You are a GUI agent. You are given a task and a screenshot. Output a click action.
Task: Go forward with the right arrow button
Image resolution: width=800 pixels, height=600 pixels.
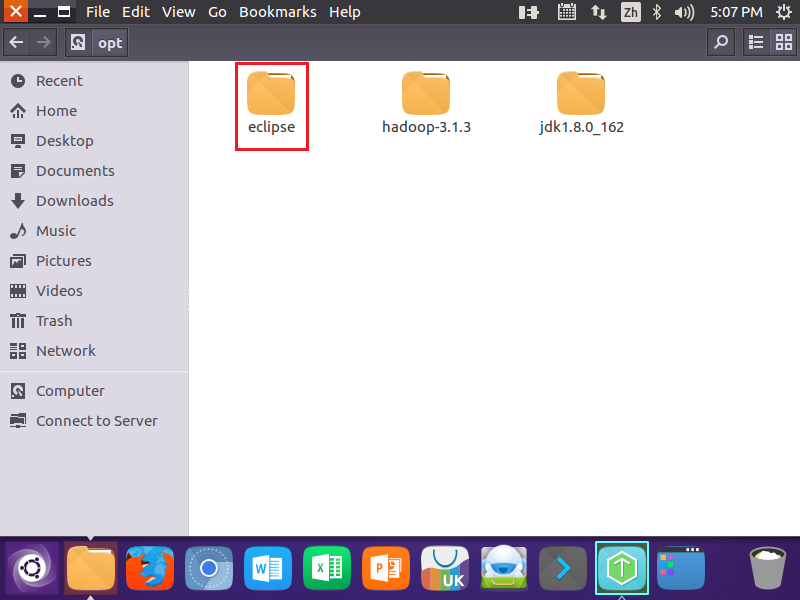coord(43,42)
